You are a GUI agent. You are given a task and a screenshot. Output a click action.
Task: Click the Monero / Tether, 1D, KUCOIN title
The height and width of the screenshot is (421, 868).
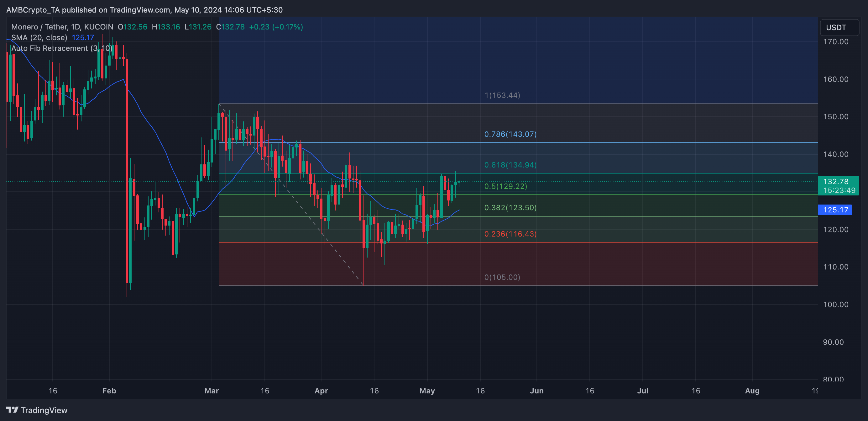click(x=62, y=27)
